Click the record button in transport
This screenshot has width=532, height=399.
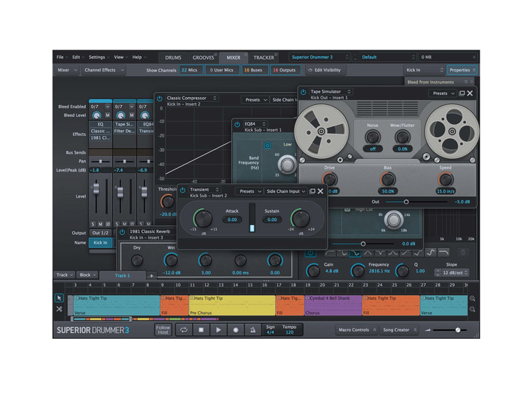click(235, 330)
